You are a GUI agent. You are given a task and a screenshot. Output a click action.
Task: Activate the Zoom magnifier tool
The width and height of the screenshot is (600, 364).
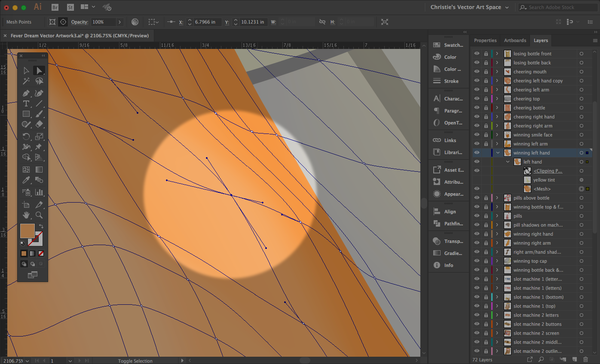39,215
